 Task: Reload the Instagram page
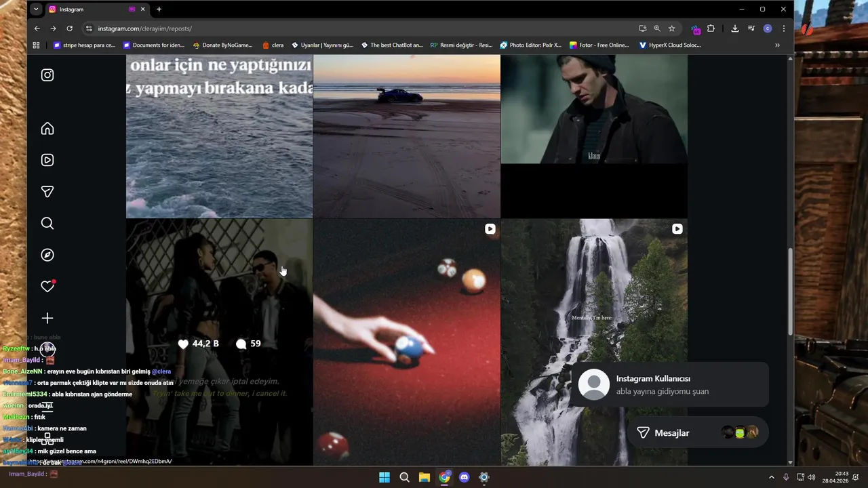coord(69,28)
